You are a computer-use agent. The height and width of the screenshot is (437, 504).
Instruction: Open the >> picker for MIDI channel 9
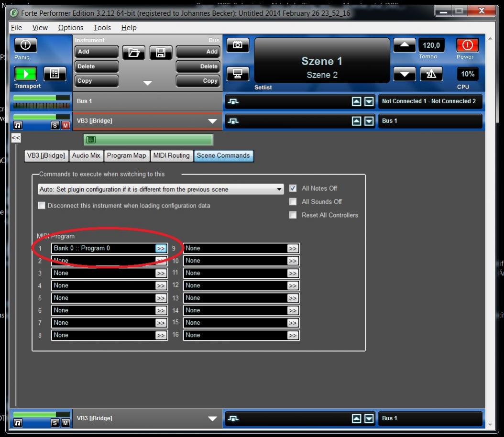pos(293,249)
